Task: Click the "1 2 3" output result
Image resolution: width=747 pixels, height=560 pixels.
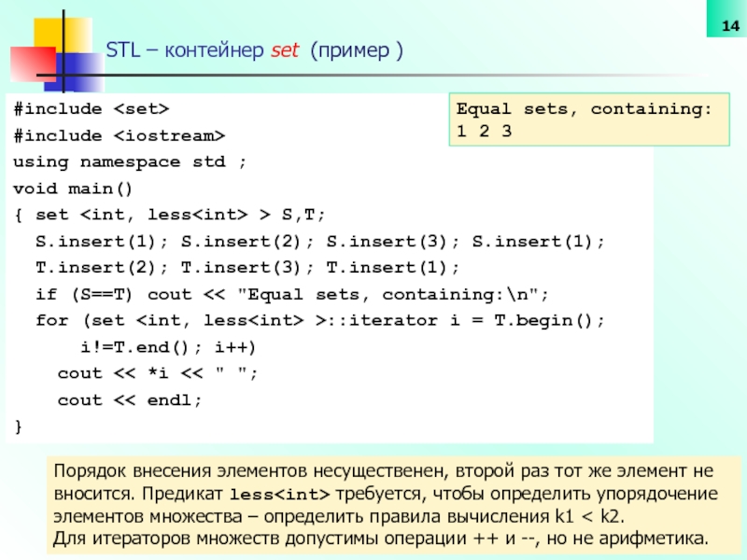Action: click(484, 132)
